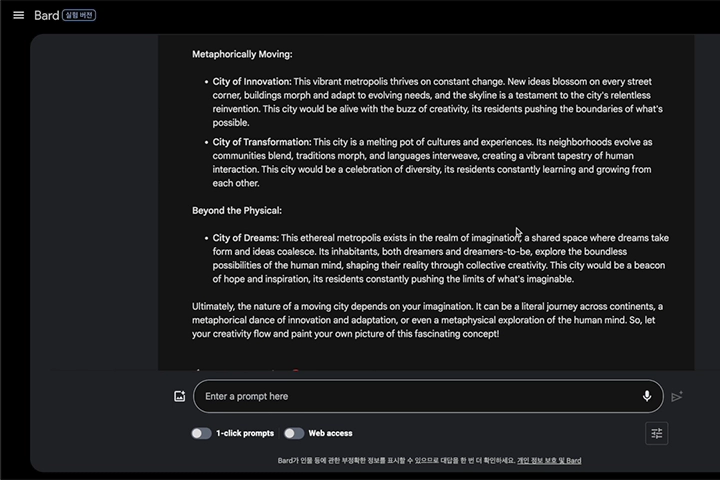Click the 'Web access' label text
Viewport: 720px width, 480px height.
pos(330,433)
